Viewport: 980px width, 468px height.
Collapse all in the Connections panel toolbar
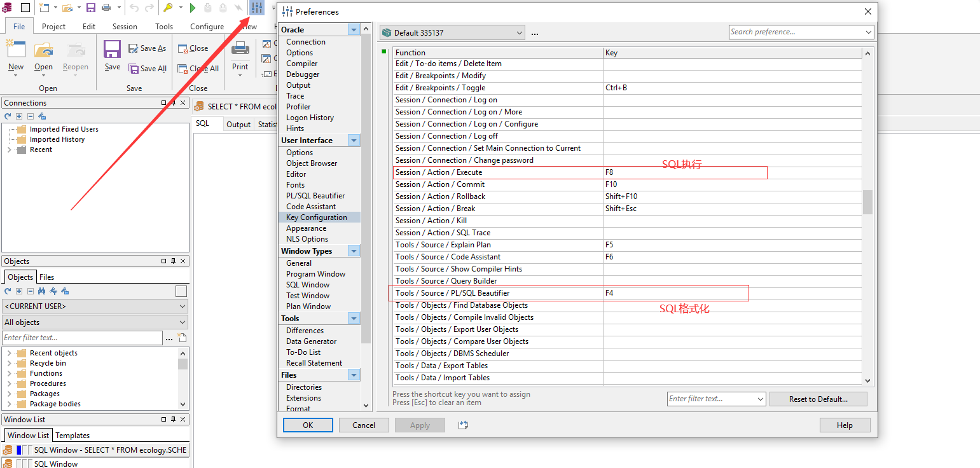(30, 116)
